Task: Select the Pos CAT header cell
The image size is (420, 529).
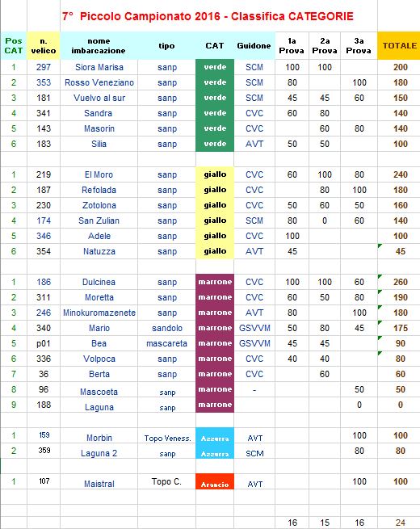Action: coord(14,45)
